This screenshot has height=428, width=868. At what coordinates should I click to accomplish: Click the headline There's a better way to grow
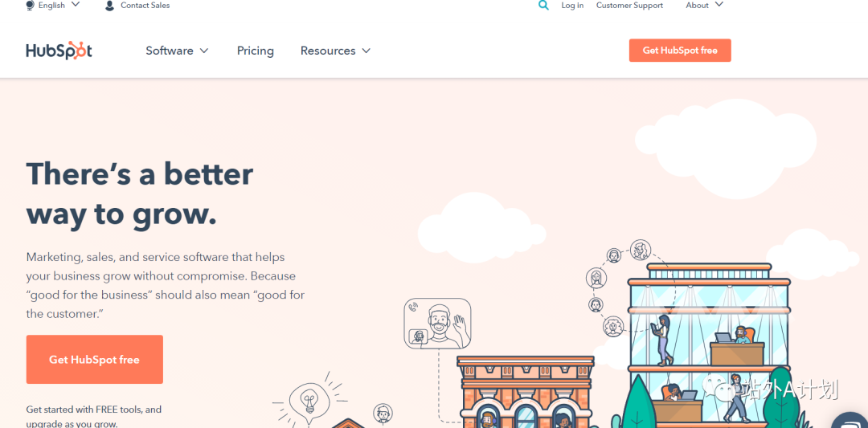click(140, 194)
